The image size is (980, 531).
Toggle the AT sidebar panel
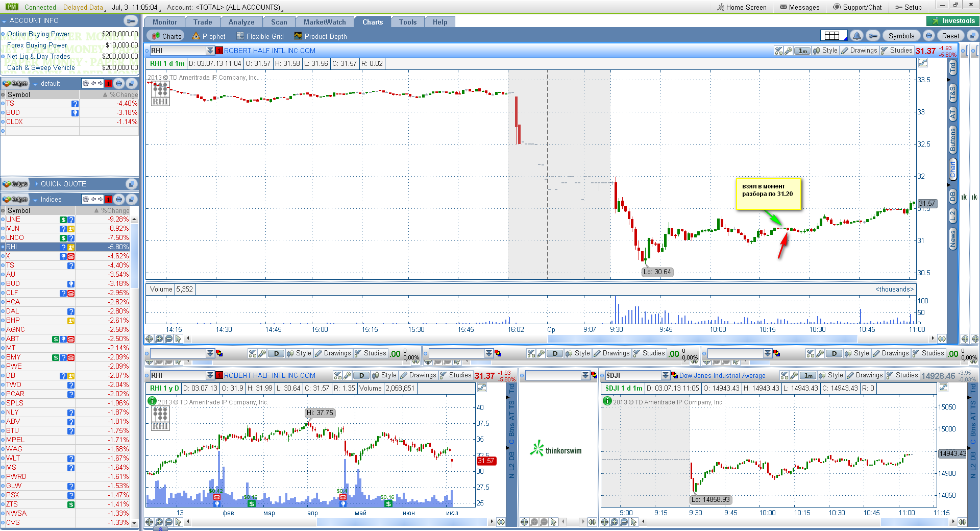pyautogui.click(x=952, y=114)
